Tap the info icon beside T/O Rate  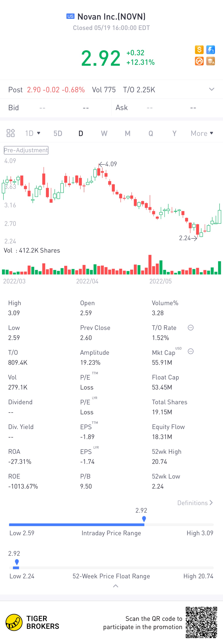click(190, 328)
